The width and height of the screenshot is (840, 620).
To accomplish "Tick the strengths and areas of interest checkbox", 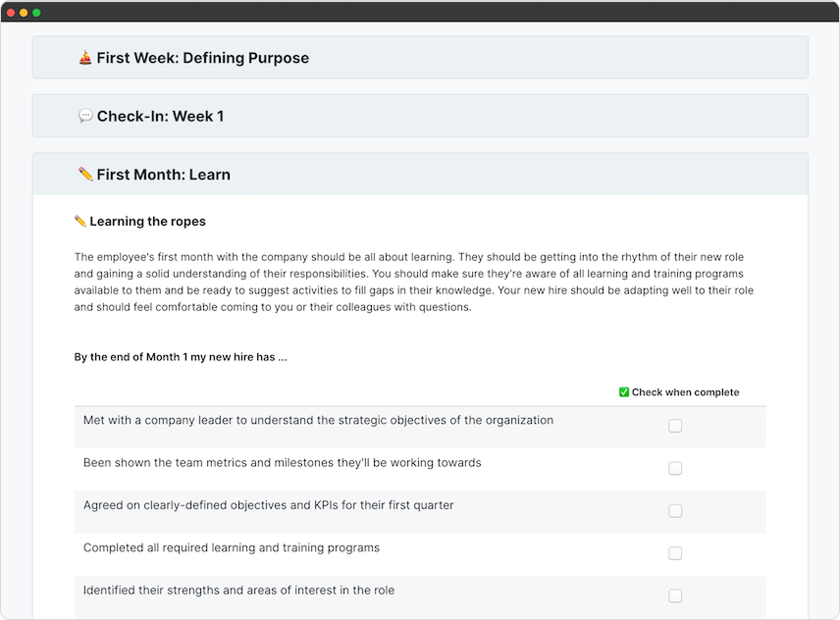I will [675, 595].
